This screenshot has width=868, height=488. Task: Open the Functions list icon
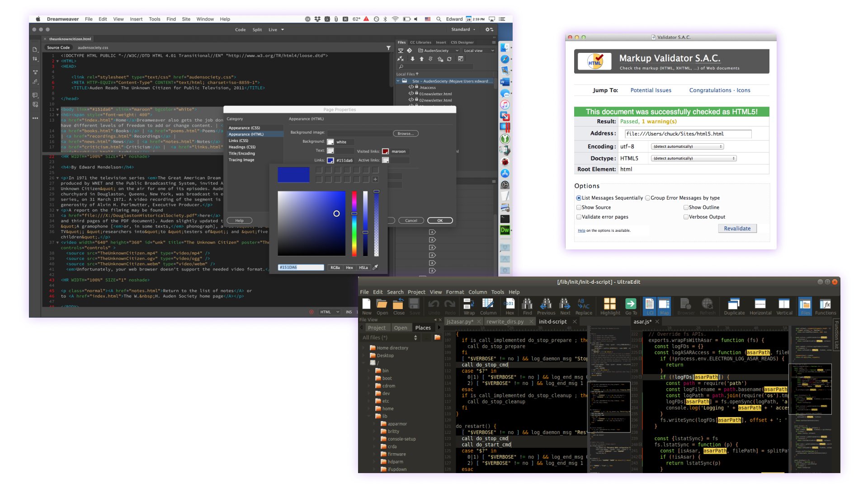click(825, 305)
